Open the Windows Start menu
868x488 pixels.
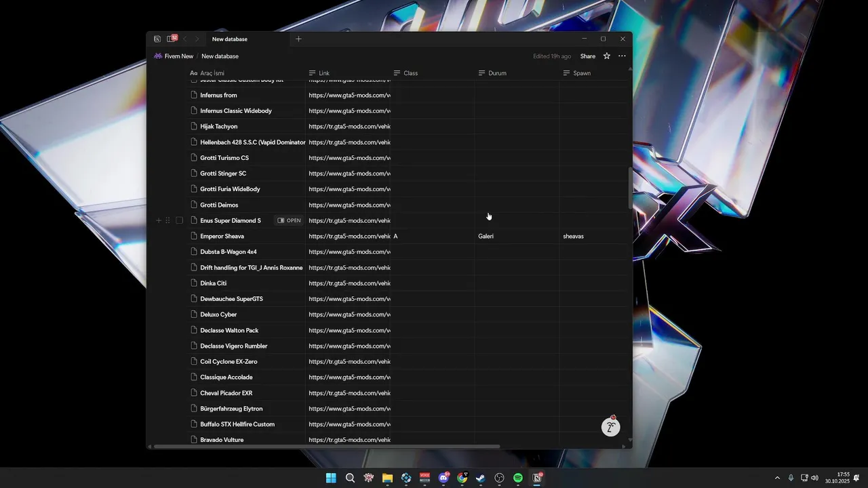coord(331,478)
